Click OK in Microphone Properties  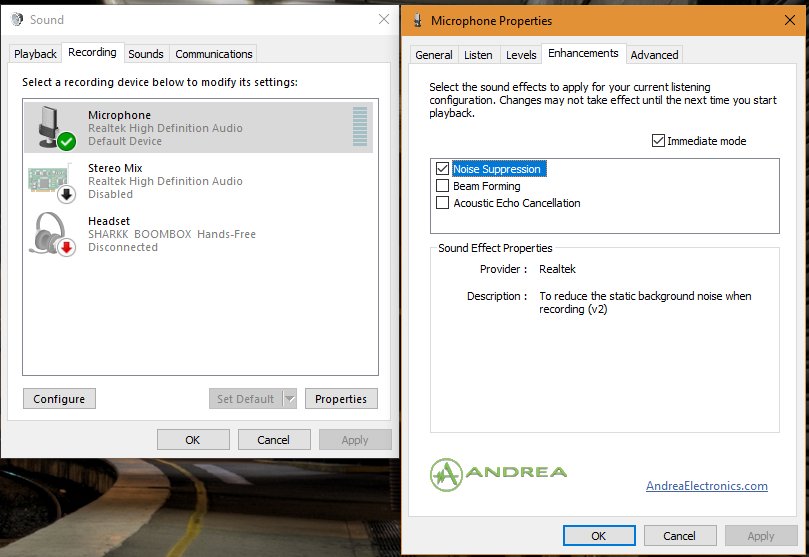point(599,536)
